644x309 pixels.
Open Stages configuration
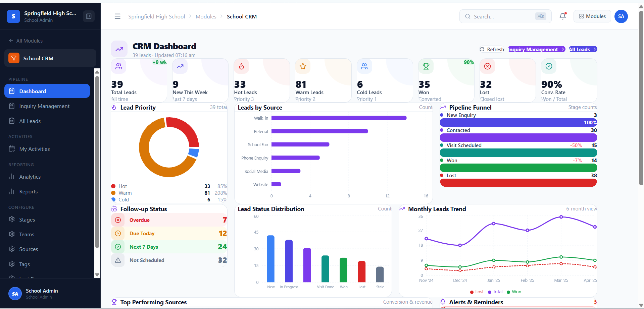47,220
